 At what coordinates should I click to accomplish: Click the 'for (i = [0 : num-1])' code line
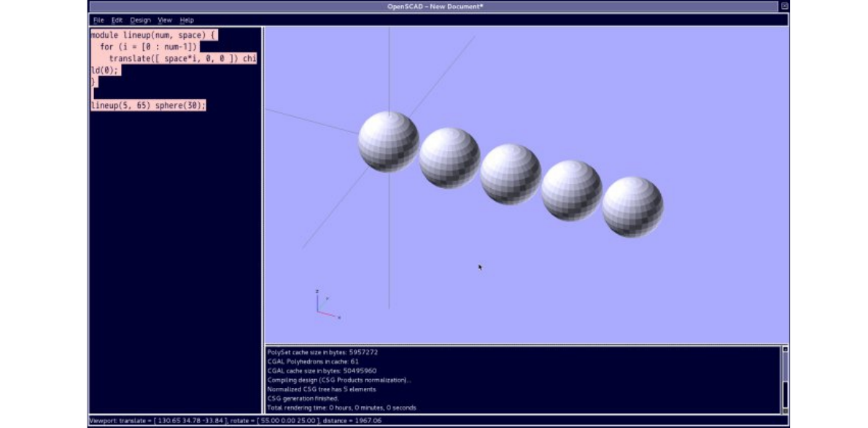click(x=148, y=47)
